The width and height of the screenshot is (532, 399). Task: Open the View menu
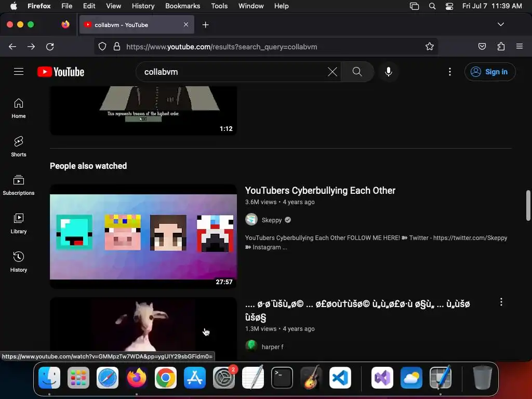point(113,6)
